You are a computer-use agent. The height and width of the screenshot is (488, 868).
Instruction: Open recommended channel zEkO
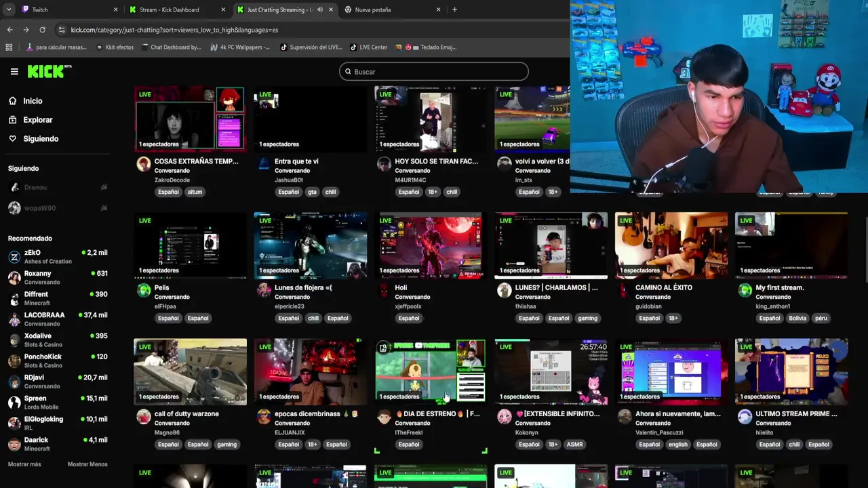pos(58,257)
